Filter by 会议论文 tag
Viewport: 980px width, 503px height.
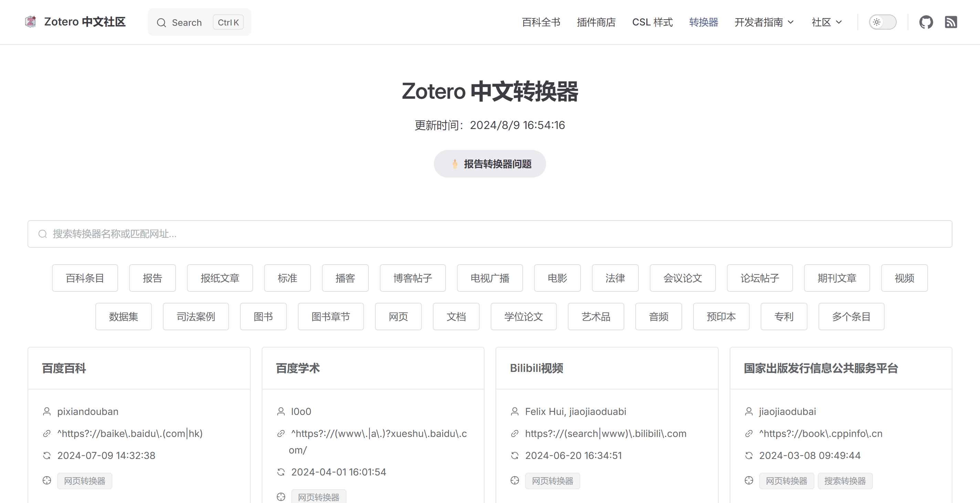[683, 278]
